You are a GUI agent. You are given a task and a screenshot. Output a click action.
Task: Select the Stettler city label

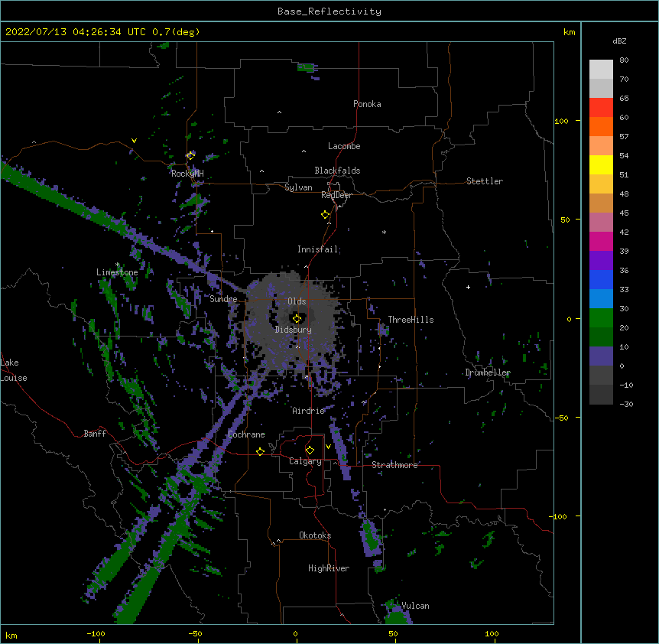pos(485,181)
